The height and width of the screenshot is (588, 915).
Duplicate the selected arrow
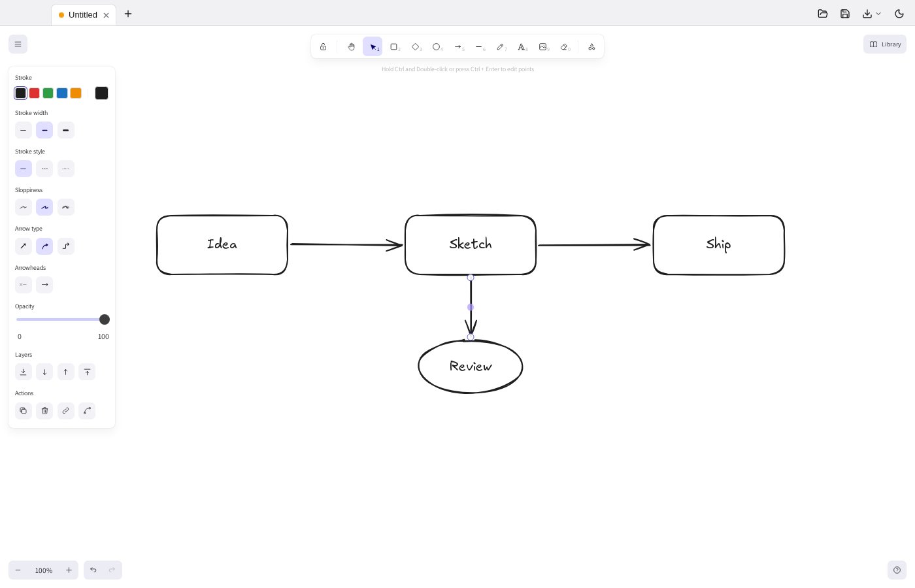coord(24,411)
